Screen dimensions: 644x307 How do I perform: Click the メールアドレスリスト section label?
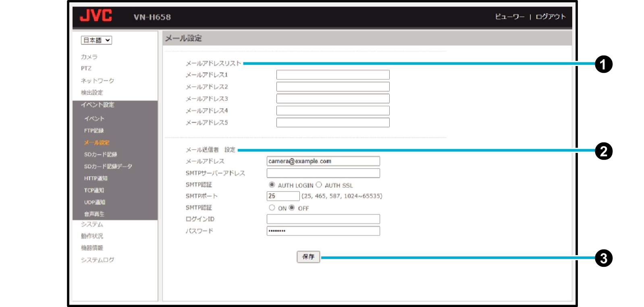tap(213, 63)
